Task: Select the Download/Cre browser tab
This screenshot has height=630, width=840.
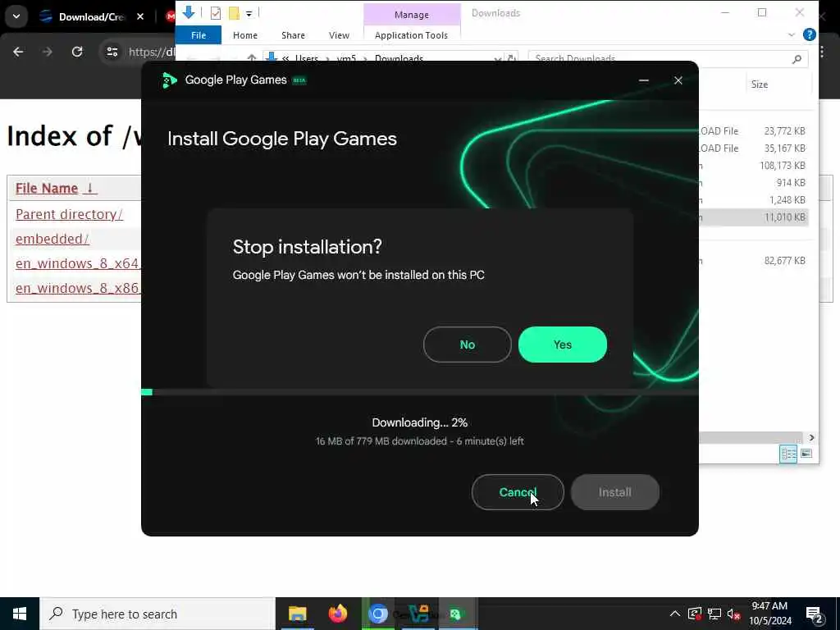Action: pos(91,16)
